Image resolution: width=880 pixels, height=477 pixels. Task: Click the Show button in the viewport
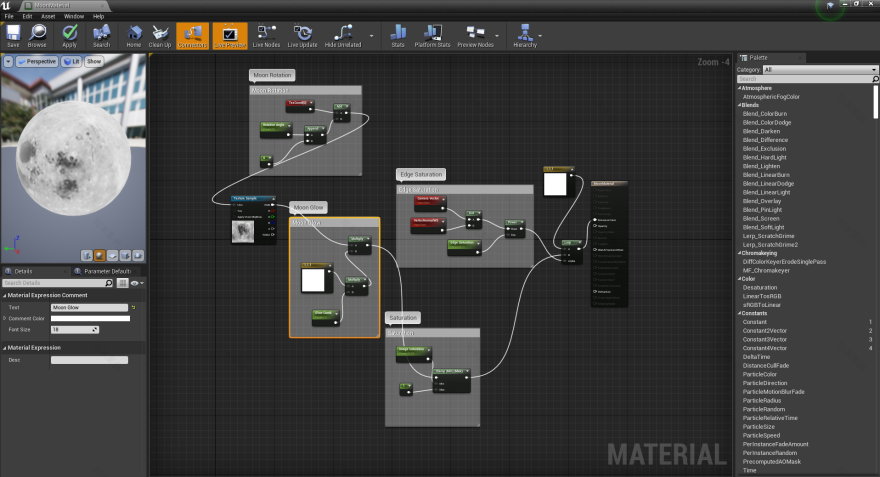(94, 61)
